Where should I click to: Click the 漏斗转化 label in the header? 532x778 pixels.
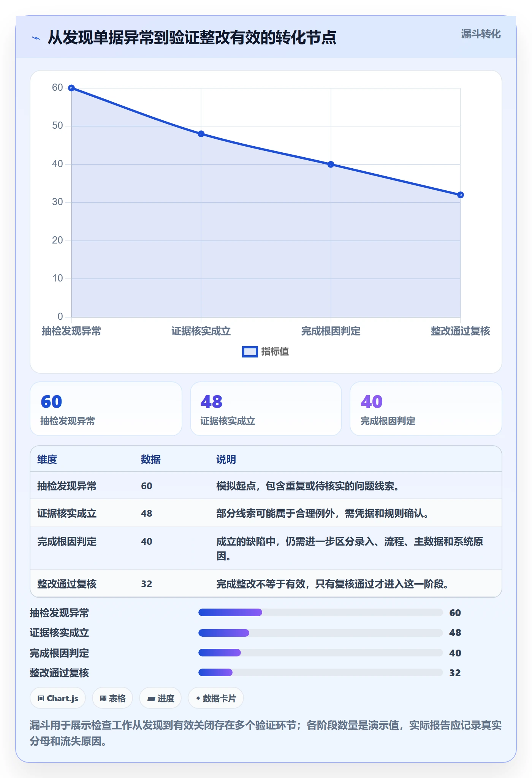click(x=481, y=34)
